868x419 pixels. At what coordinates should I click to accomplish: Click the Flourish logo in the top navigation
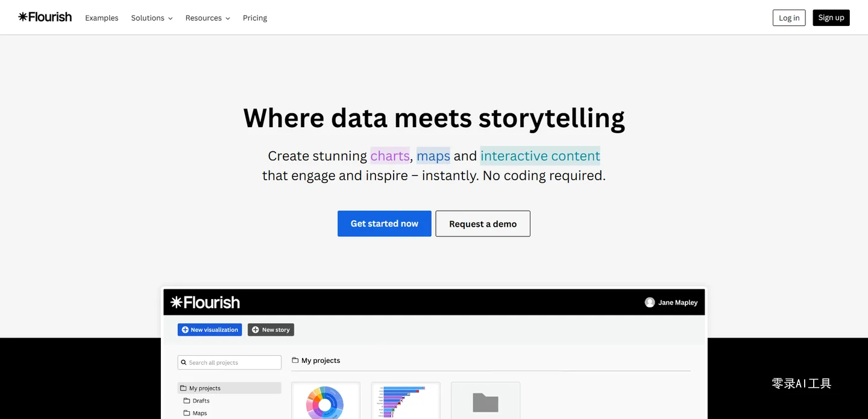[45, 17]
